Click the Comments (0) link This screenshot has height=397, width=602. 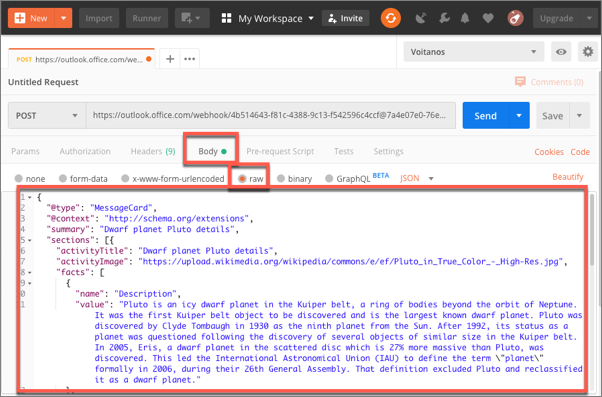click(549, 82)
